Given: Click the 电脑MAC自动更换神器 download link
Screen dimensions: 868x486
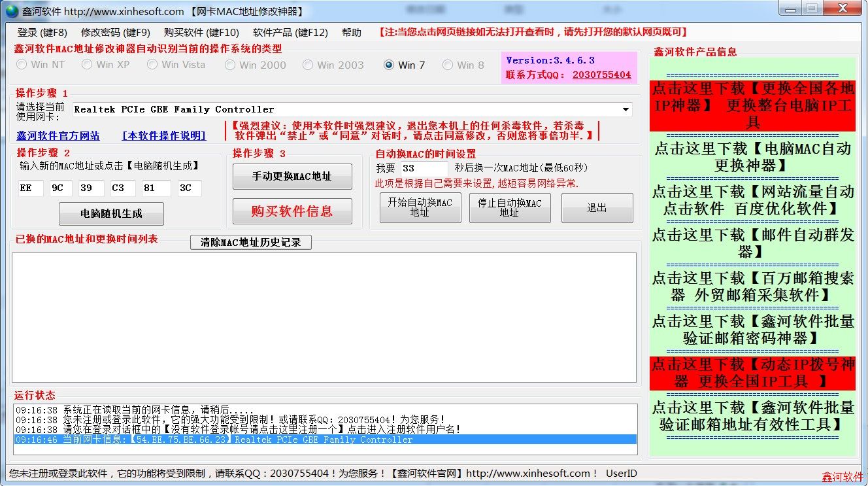Looking at the screenshot, I should pos(752,157).
